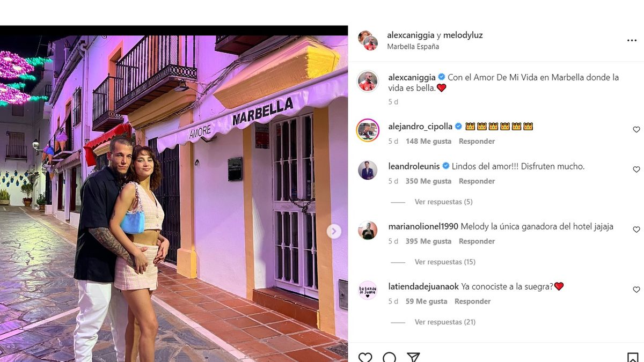Like marianolionel1990's comment with heart

tap(636, 230)
